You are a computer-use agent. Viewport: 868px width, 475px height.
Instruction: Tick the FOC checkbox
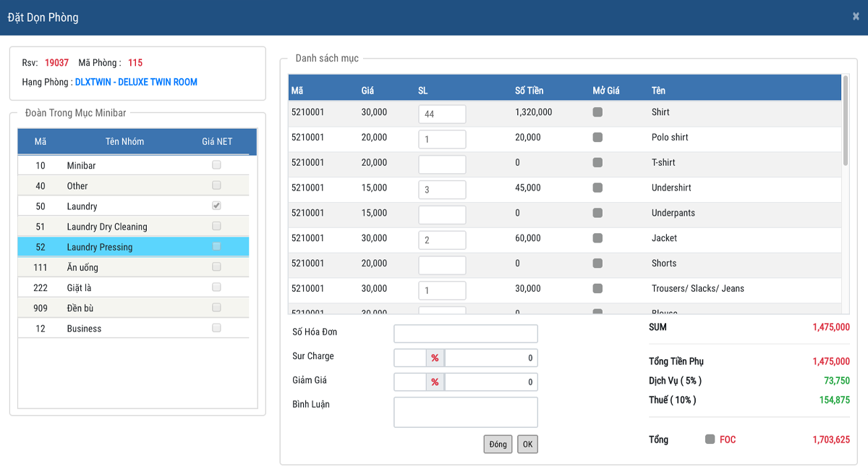coord(710,439)
